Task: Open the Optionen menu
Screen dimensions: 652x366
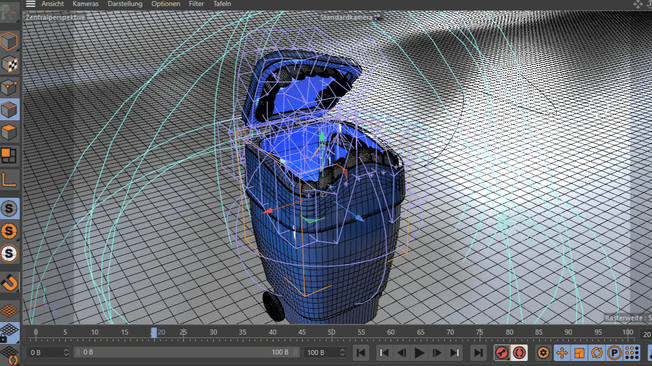Action: click(x=165, y=4)
